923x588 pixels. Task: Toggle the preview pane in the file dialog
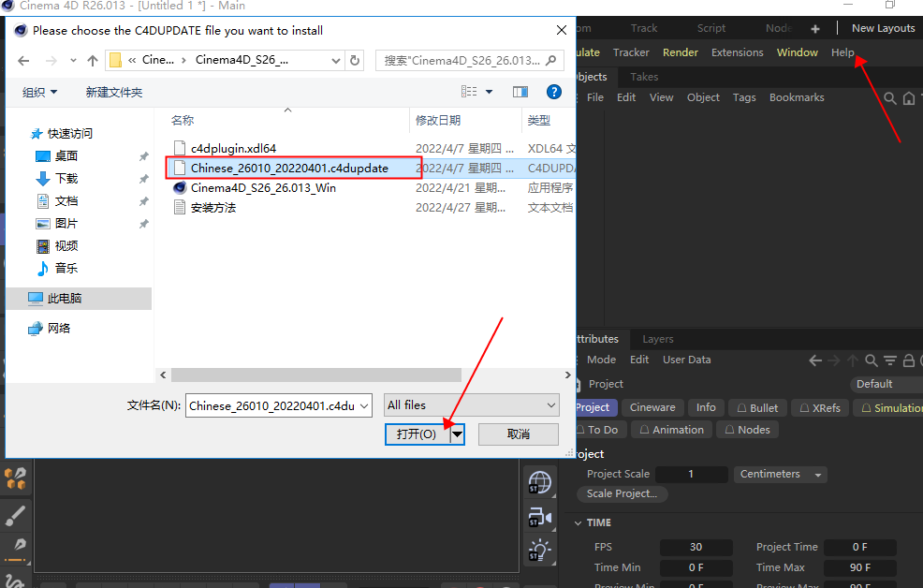click(520, 92)
